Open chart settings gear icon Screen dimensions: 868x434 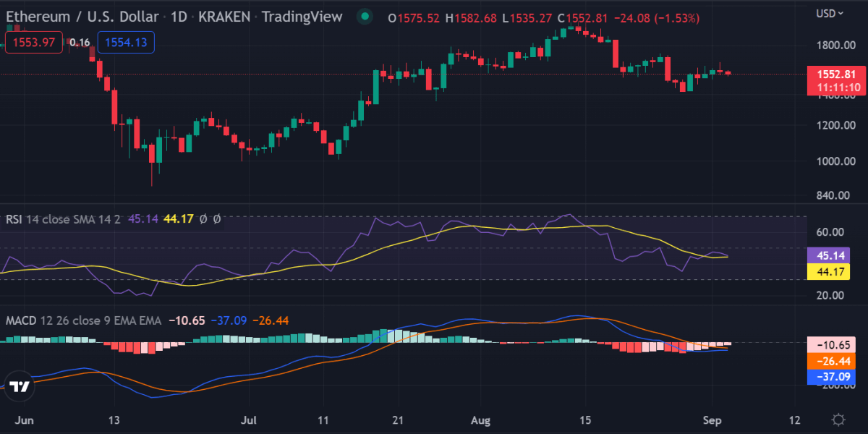pos(838,420)
